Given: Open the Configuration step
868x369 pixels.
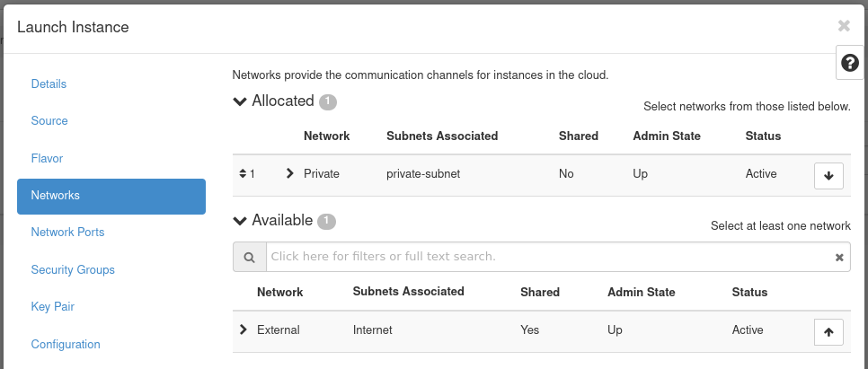Looking at the screenshot, I should [x=66, y=344].
